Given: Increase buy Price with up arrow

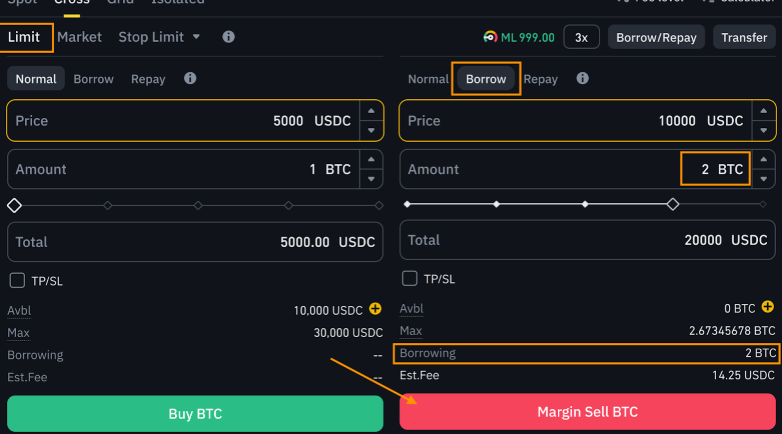Looking at the screenshot, I should tap(371, 111).
